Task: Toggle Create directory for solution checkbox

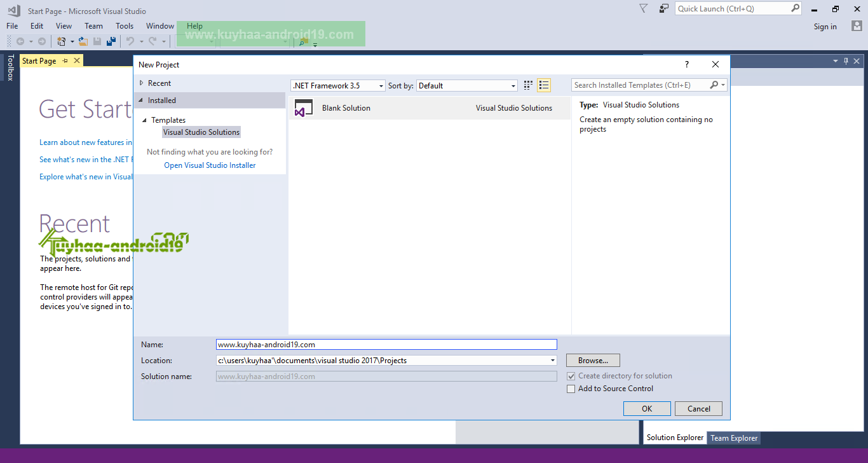Action: coord(571,376)
